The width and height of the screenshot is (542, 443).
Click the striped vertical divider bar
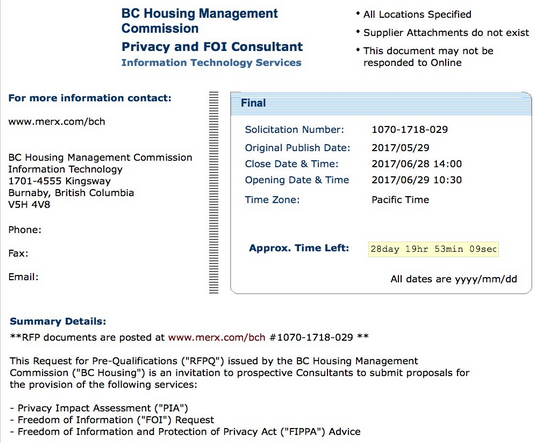pyautogui.click(x=214, y=192)
